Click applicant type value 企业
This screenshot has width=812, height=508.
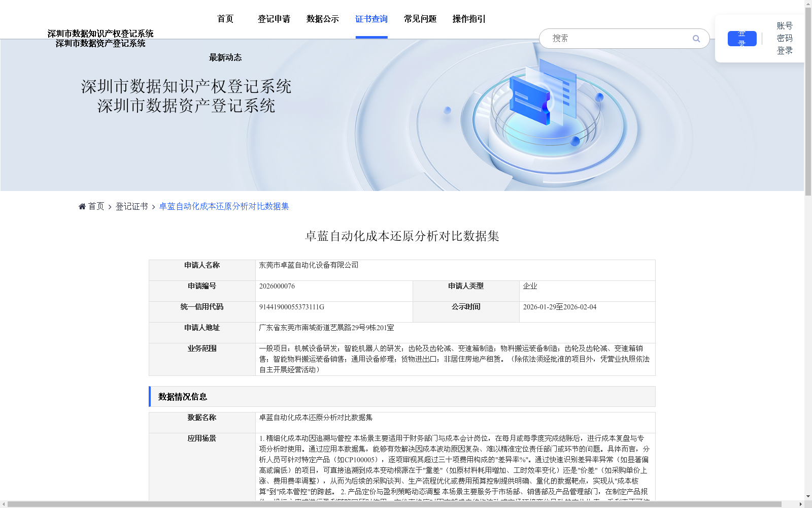coord(530,286)
